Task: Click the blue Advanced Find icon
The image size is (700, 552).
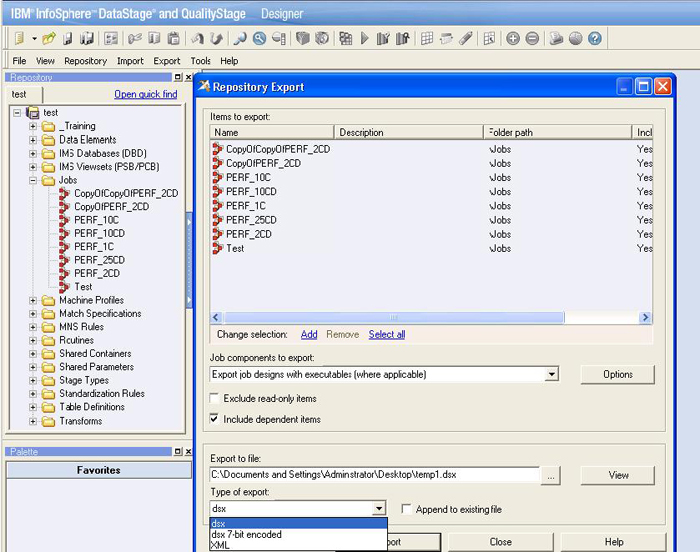Action: (259, 38)
